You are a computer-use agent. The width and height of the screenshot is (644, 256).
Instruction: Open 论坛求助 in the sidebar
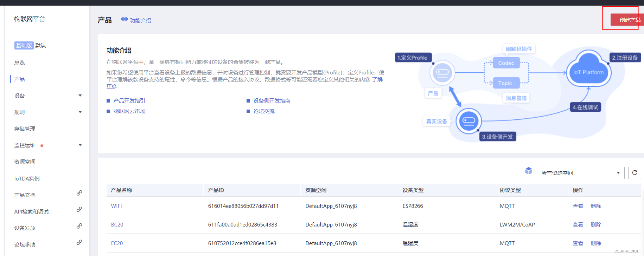tap(25, 244)
